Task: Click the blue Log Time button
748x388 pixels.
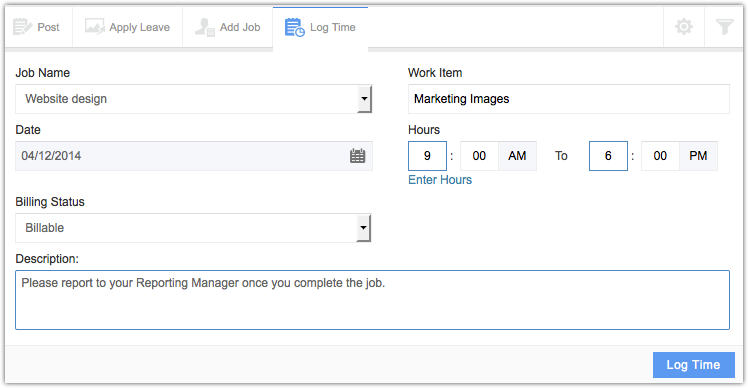Action: tap(693, 365)
